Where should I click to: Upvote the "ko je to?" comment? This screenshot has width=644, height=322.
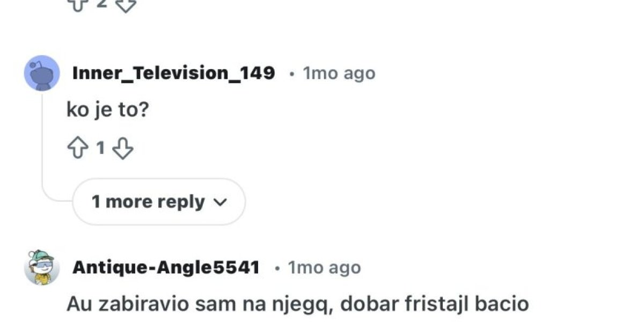77,148
